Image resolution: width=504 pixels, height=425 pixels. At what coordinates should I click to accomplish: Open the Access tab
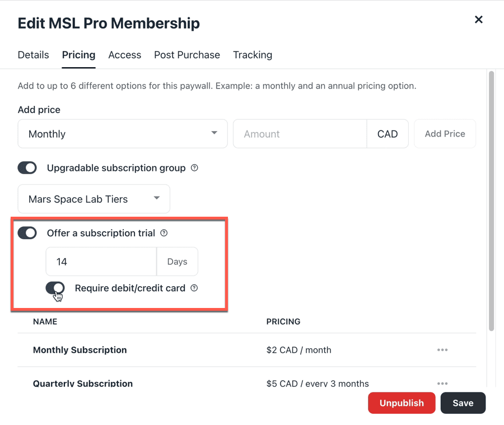(124, 55)
